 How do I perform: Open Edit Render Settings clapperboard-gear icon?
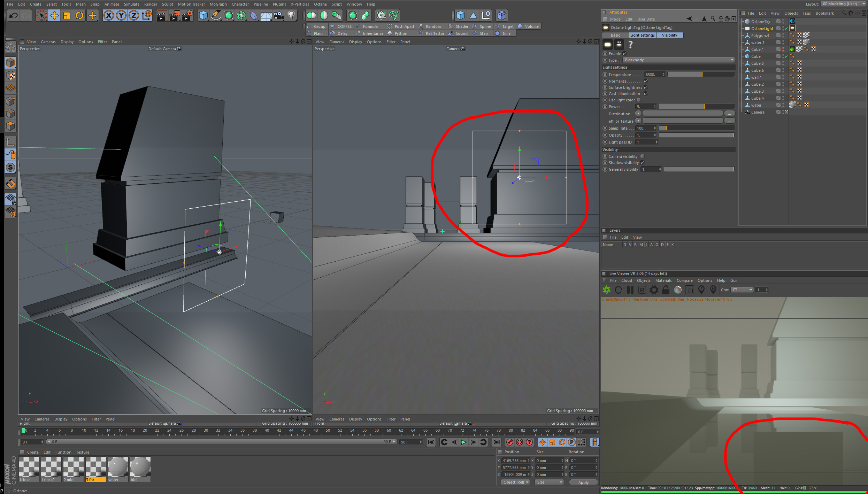pos(187,15)
